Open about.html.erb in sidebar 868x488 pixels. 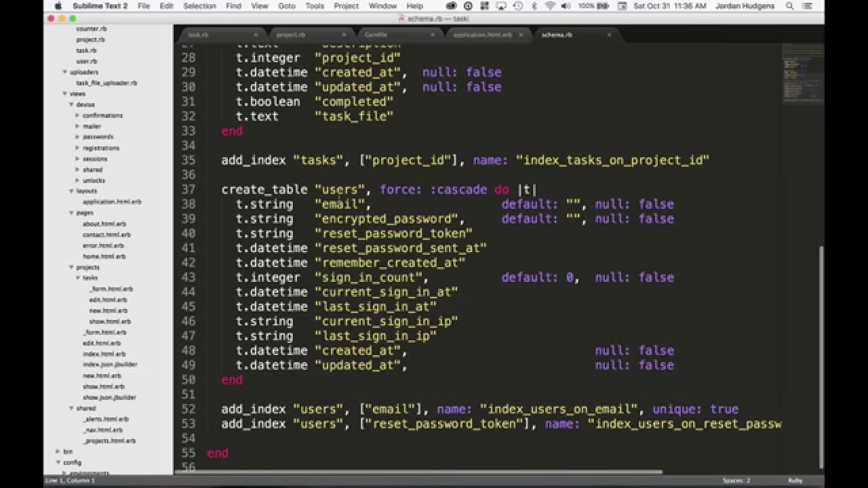tap(104, 224)
